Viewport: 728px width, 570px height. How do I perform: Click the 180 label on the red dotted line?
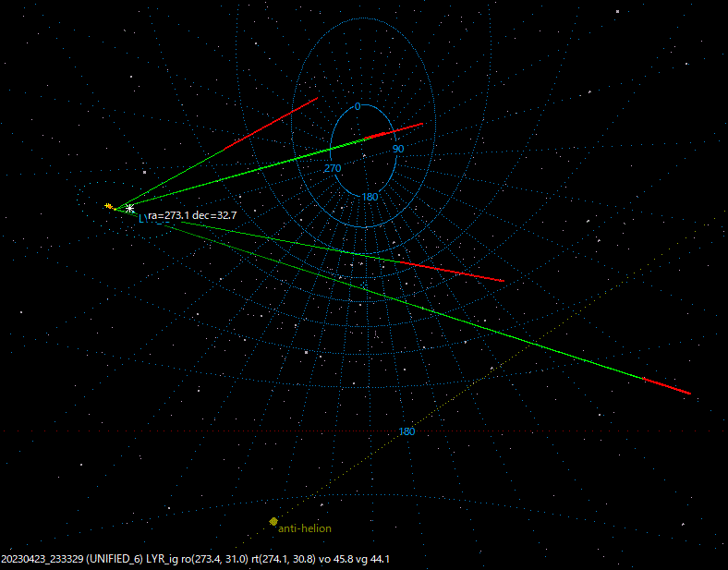[x=406, y=431]
